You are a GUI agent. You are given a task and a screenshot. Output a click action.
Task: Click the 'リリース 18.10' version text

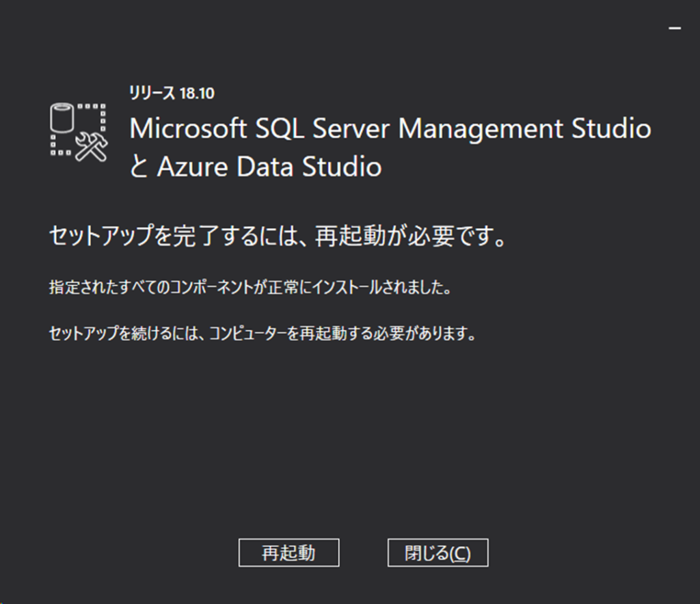point(172,93)
